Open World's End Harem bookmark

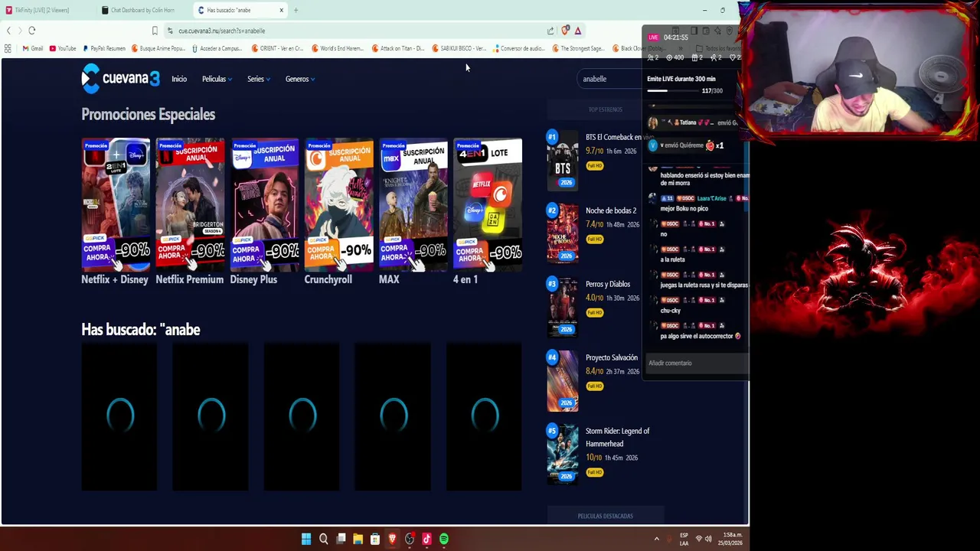[338, 48]
